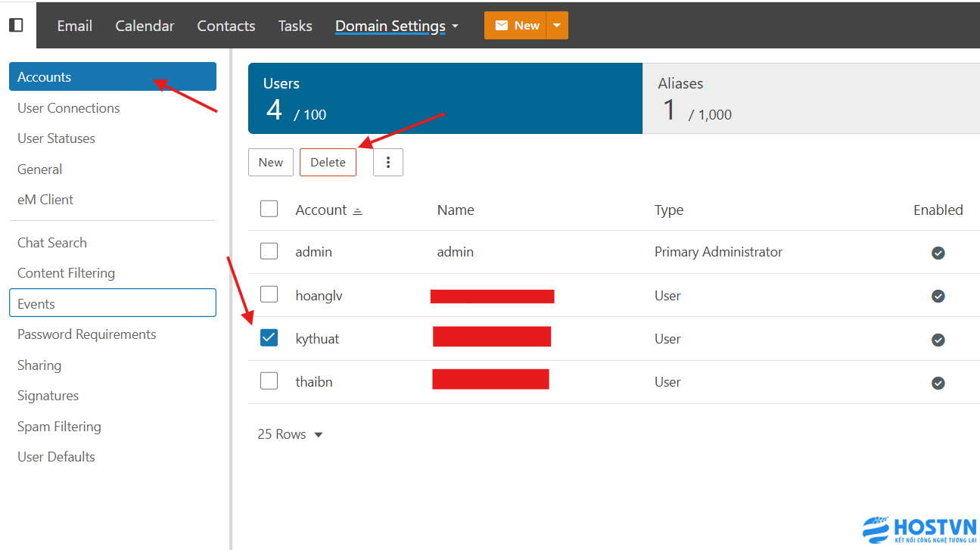
Task: Expand the orange New button dropdown arrow
Action: click(x=557, y=26)
